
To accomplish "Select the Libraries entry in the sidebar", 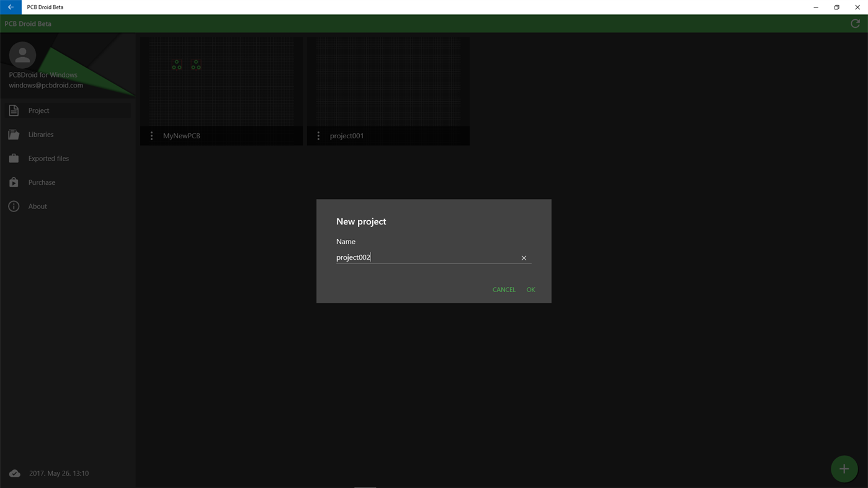I will click(42, 134).
